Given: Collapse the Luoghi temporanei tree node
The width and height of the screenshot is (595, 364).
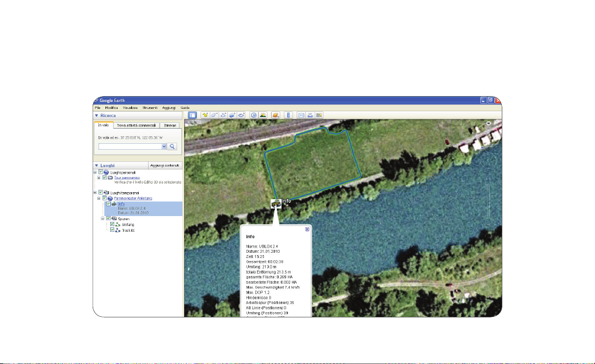Looking at the screenshot, I should tap(95, 193).
